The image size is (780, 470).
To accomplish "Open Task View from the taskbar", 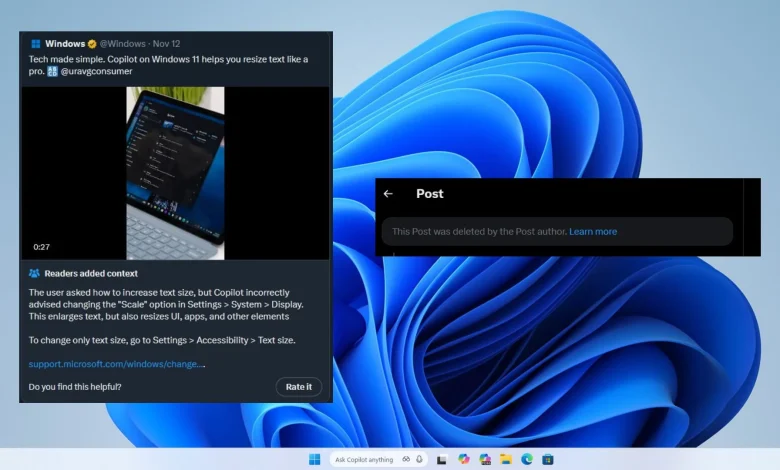I will (441, 460).
